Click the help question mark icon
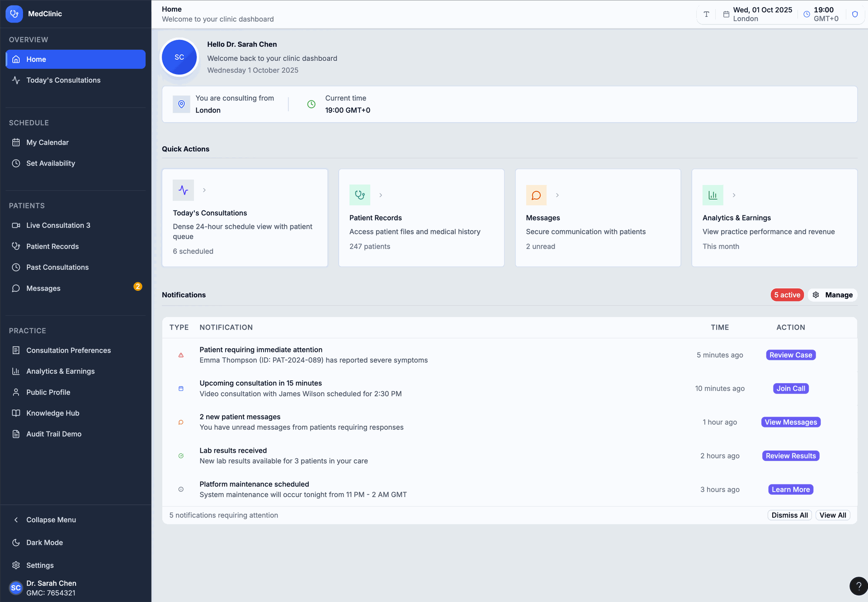Screen dimensions: 868x602 pos(858,586)
